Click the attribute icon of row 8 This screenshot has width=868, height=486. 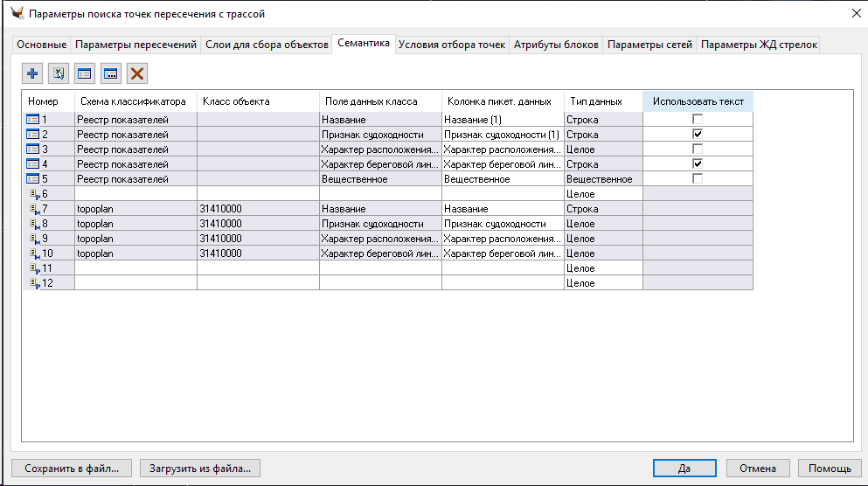tap(35, 224)
